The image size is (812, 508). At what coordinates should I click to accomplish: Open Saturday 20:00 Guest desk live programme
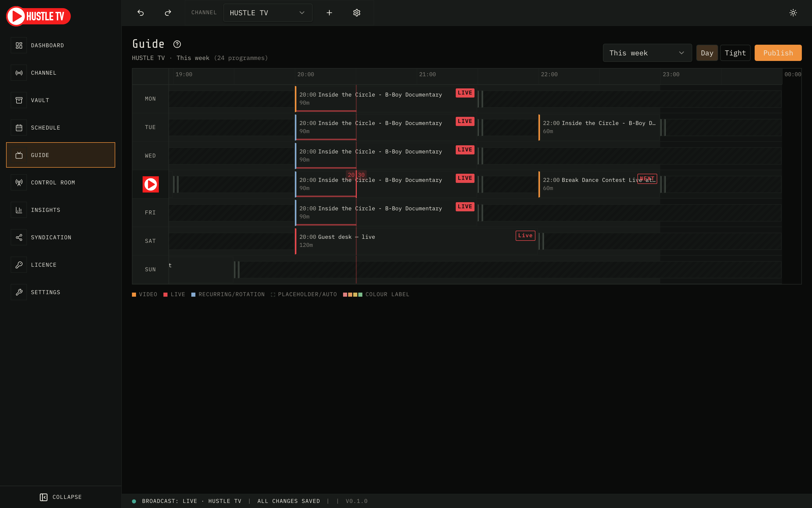[416, 241]
